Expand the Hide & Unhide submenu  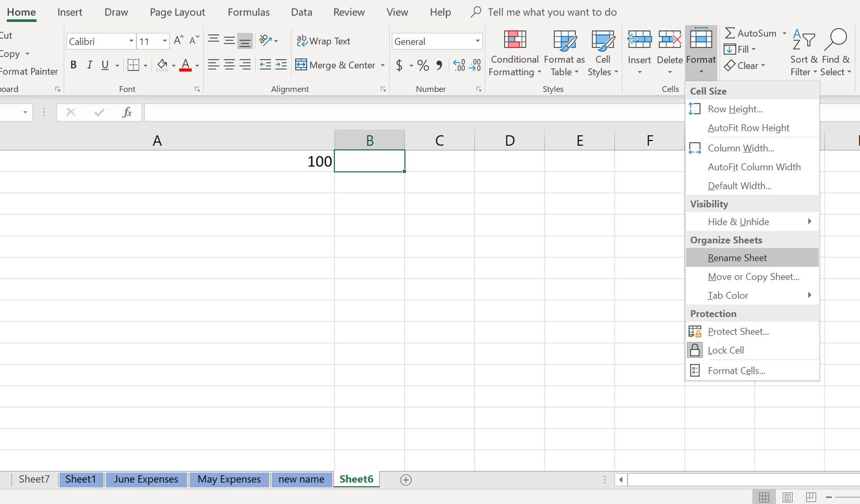click(x=752, y=222)
